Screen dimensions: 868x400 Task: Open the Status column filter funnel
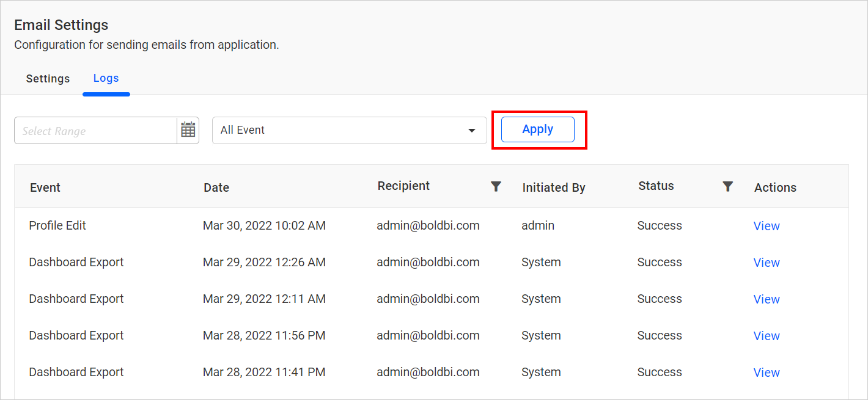click(727, 186)
